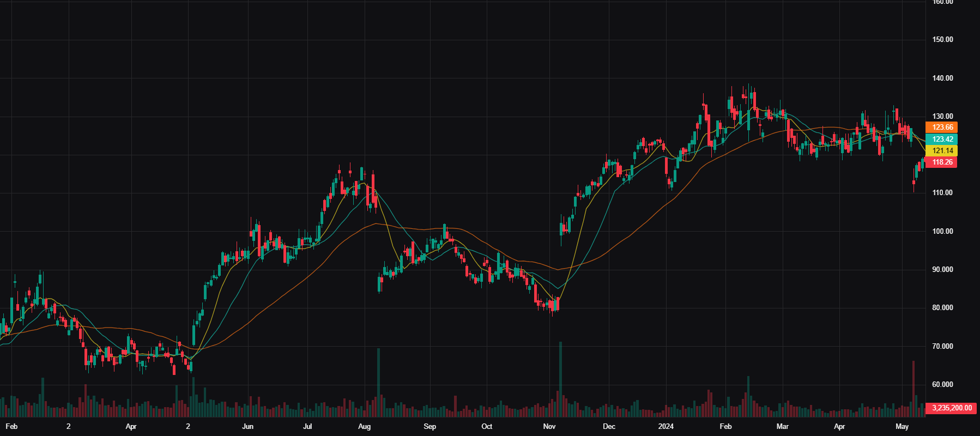
Task: Click the 110.00 price axis label
Action: tap(943, 193)
